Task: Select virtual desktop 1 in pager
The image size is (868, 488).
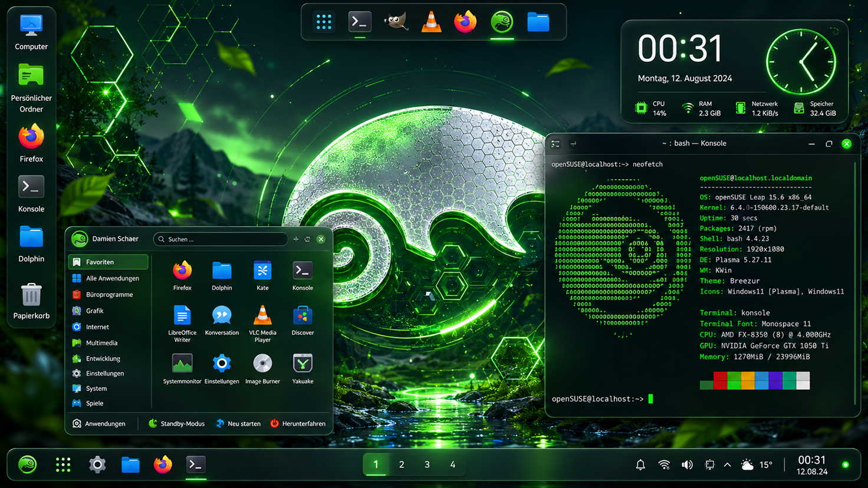Action: (x=376, y=464)
